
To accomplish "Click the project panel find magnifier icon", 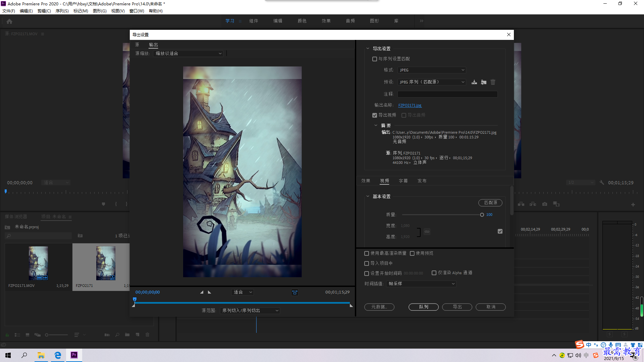I will click(x=117, y=335).
